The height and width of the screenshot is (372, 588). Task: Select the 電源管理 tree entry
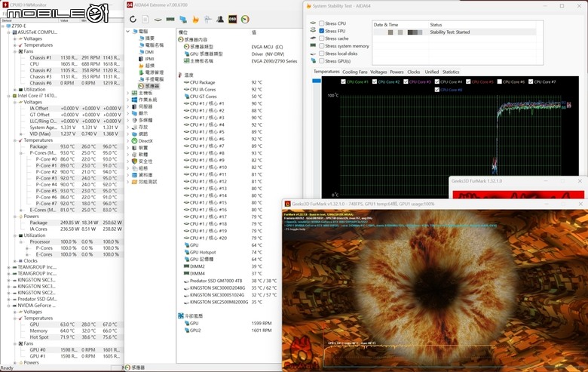click(154, 72)
